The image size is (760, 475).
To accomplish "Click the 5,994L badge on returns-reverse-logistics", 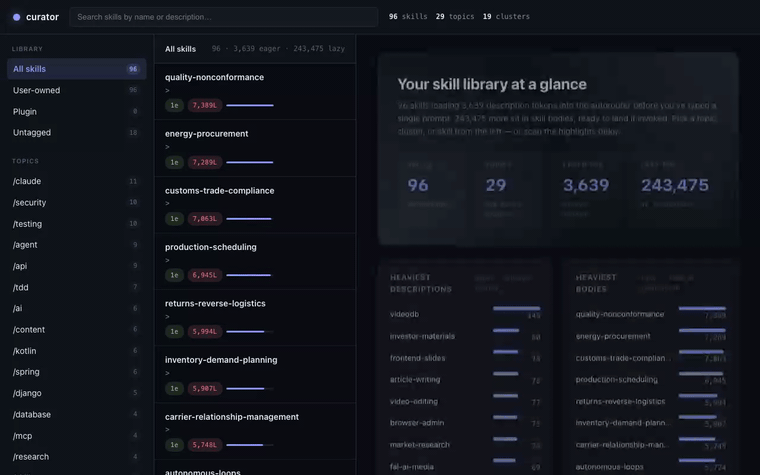I will 205,332.
